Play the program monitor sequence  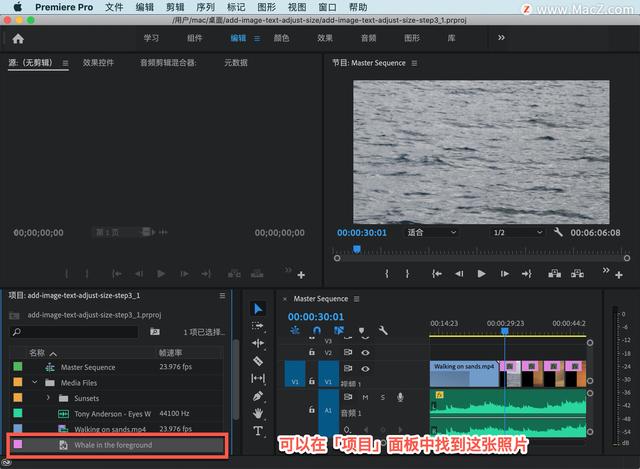click(481, 273)
